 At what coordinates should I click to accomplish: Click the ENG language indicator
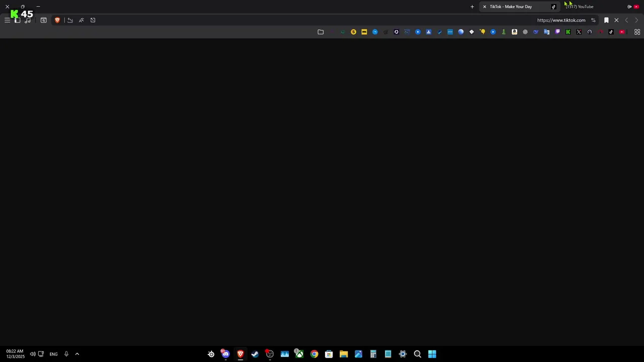pyautogui.click(x=53, y=354)
